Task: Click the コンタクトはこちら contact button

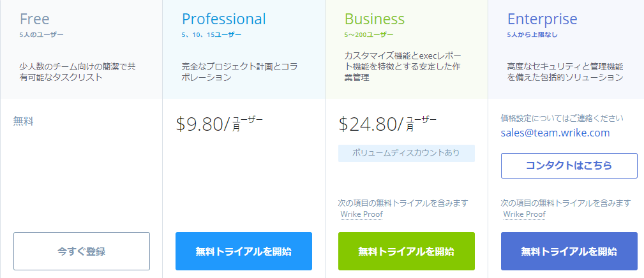Action: [x=569, y=166]
